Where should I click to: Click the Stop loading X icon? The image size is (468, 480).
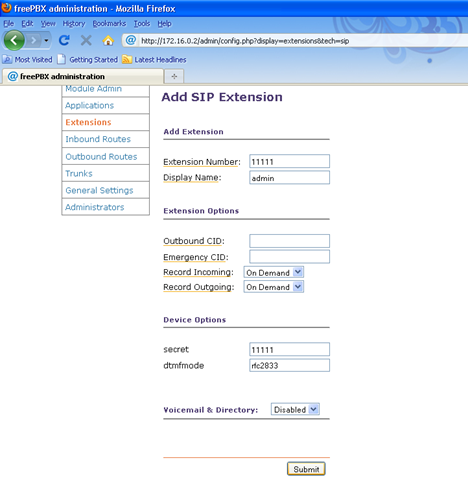86,41
